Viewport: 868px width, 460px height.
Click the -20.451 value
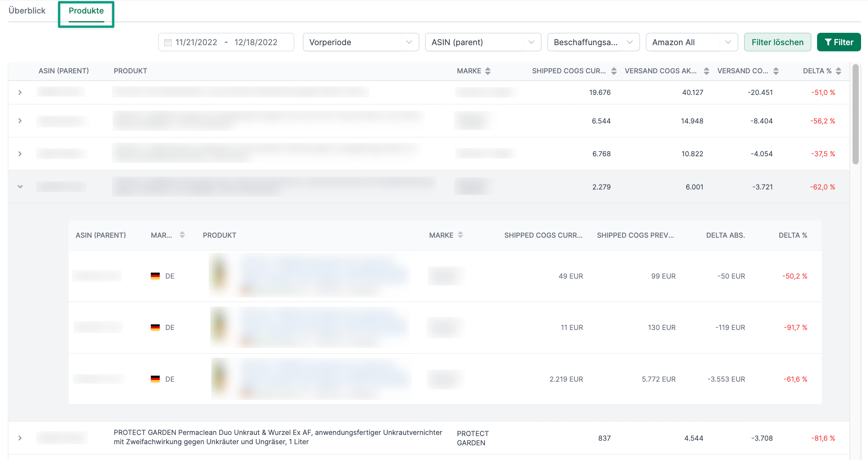point(760,93)
